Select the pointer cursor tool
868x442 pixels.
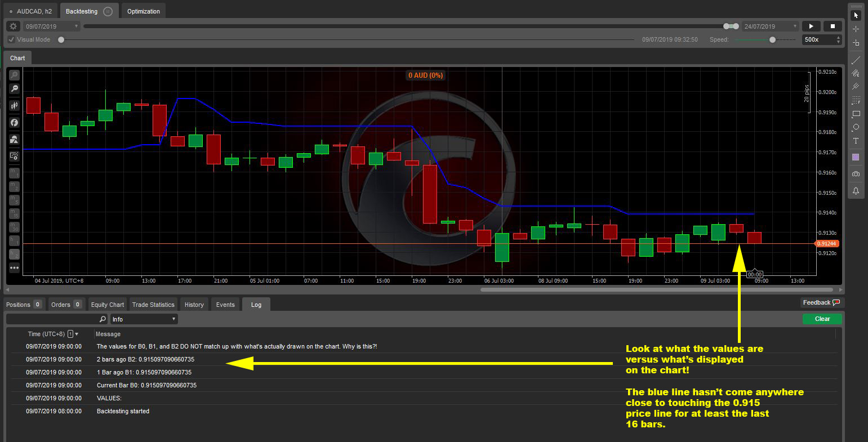pyautogui.click(x=856, y=15)
